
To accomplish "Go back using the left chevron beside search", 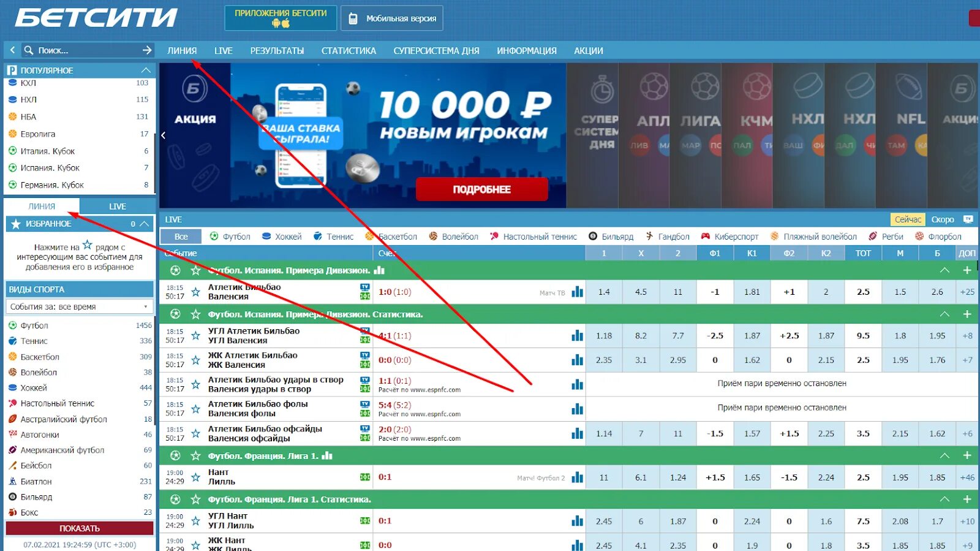I will pos(12,50).
